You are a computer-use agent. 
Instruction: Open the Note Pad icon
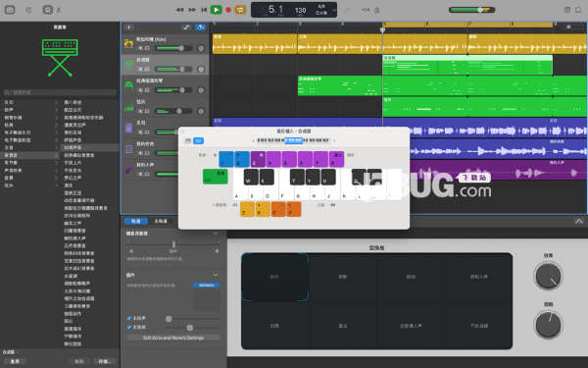[567, 10]
